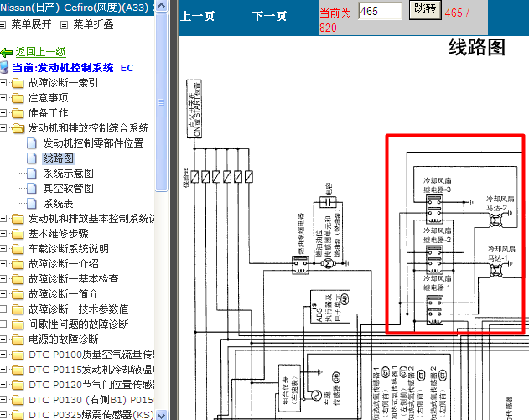This screenshot has height=420, width=529.
Task: Expand the 基本维修步骤 folder
Action: pos(3,233)
